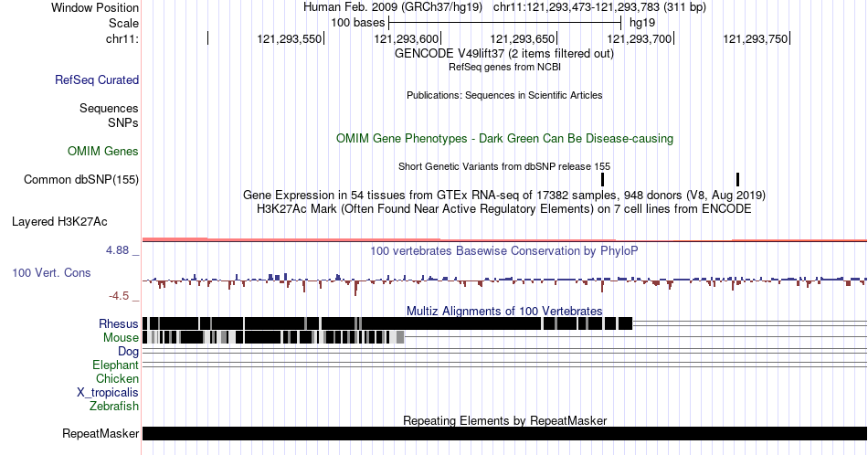Click the 100 bases scale bar
Screen dimensions: 868x455
point(505,23)
